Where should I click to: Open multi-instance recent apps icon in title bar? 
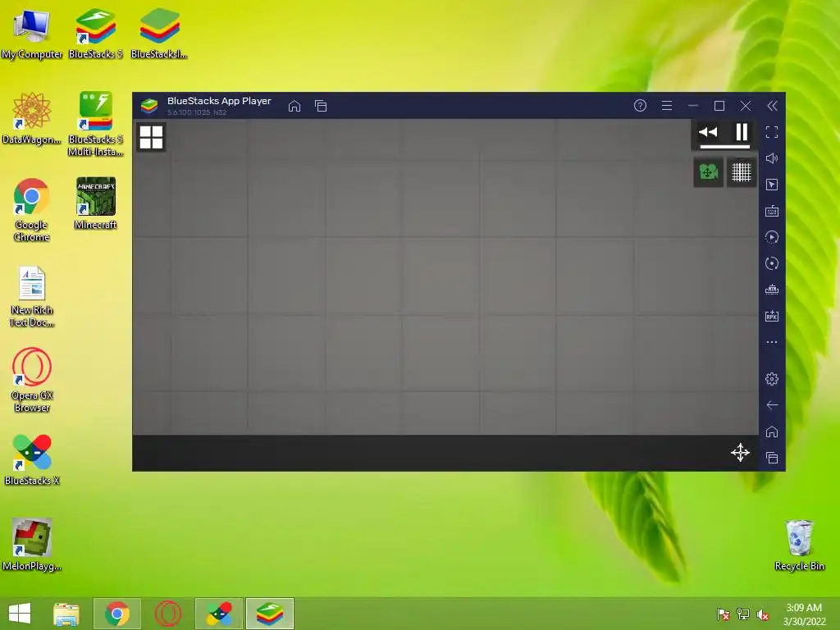(x=321, y=106)
